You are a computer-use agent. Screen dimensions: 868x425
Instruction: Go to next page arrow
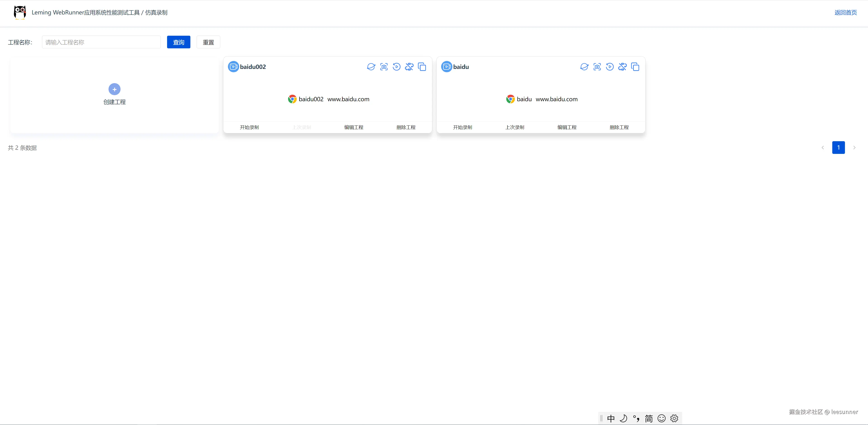[854, 148]
